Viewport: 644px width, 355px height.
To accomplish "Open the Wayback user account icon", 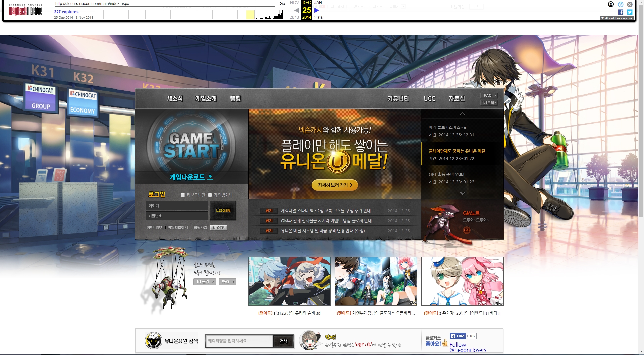I will [611, 4].
